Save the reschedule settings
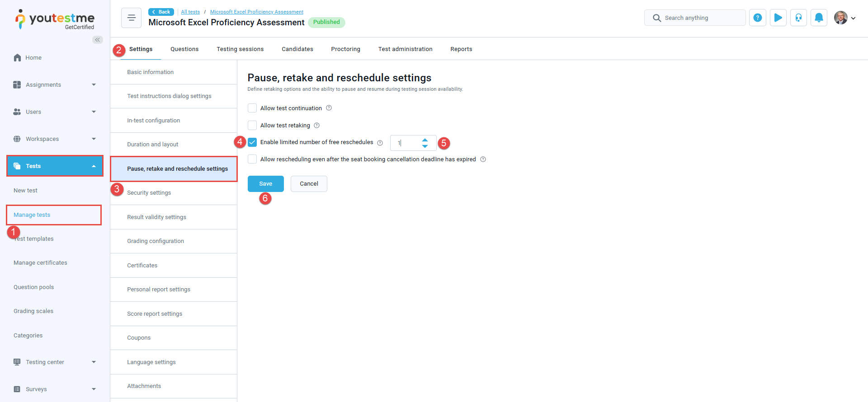This screenshot has width=868, height=402. (266, 184)
